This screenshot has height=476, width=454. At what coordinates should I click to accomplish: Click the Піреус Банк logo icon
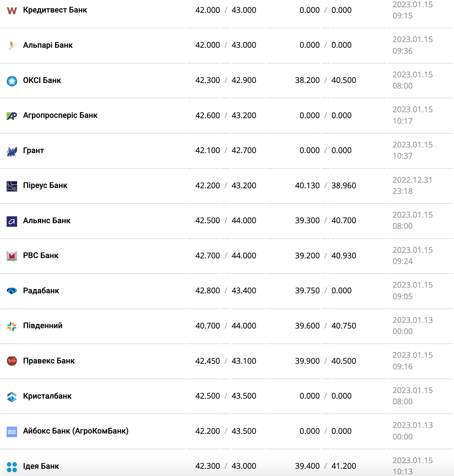point(12,186)
